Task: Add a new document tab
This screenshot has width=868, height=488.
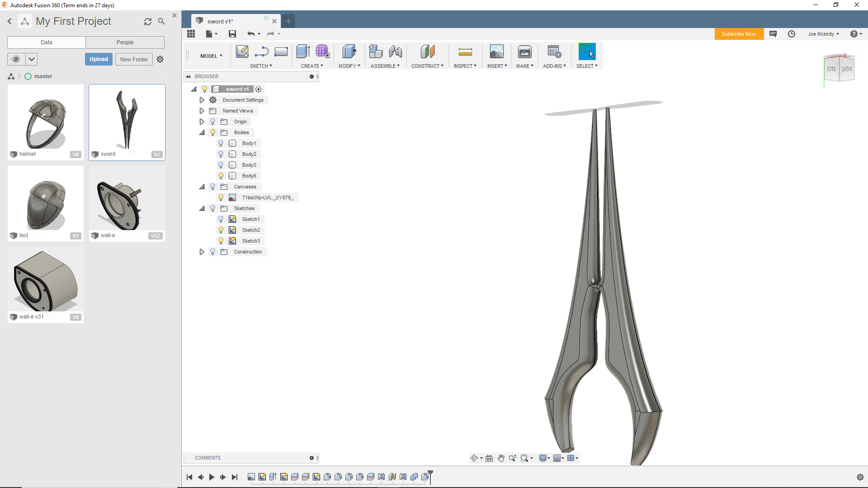Action: point(288,21)
